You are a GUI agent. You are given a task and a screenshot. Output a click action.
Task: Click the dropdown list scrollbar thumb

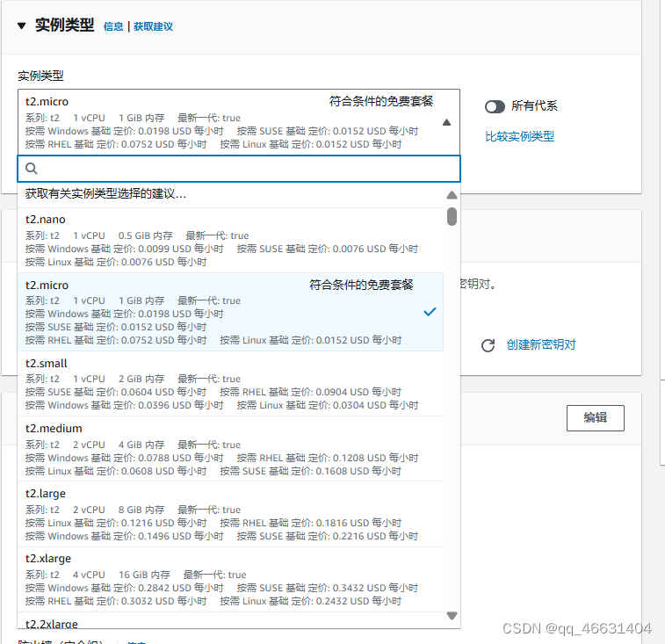(x=452, y=216)
